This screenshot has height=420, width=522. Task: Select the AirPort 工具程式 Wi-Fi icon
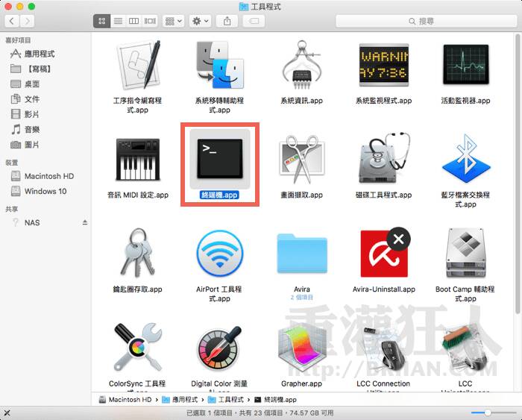(220, 254)
